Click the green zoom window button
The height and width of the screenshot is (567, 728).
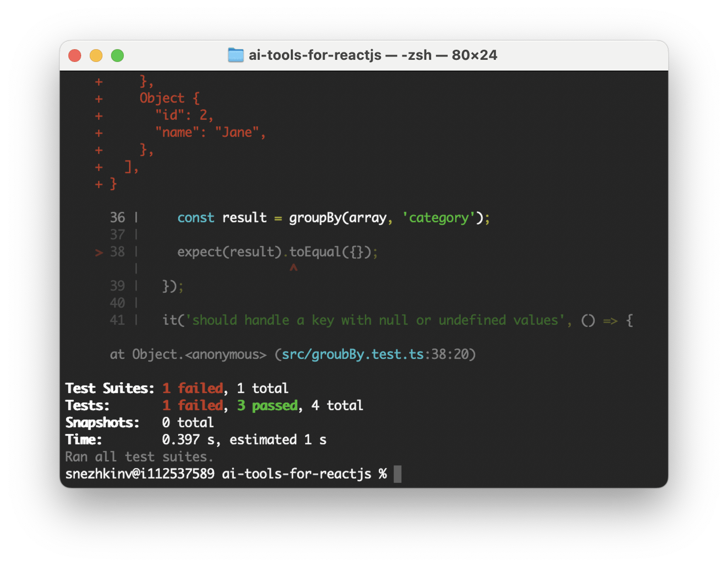(x=117, y=55)
